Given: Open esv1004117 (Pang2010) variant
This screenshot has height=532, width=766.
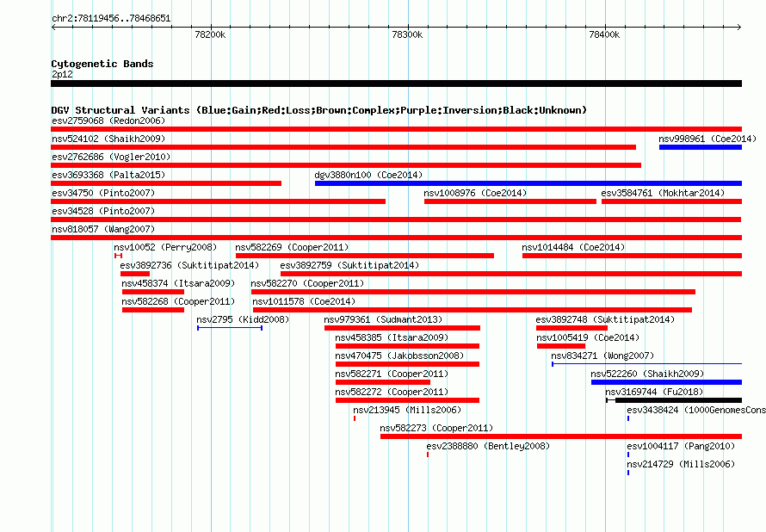Looking at the screenshot, I should pos(681,446).
